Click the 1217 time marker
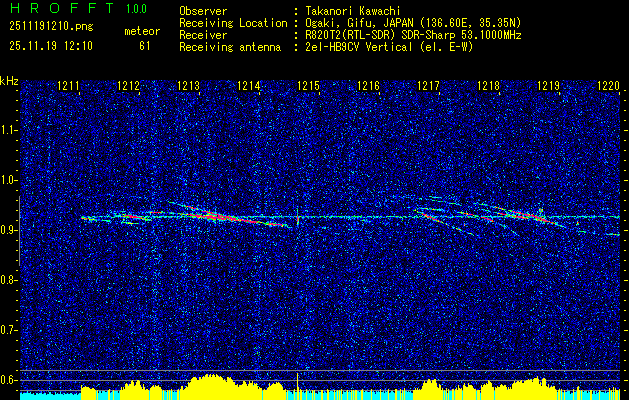629x400 pixels. [x=428, y=85]
